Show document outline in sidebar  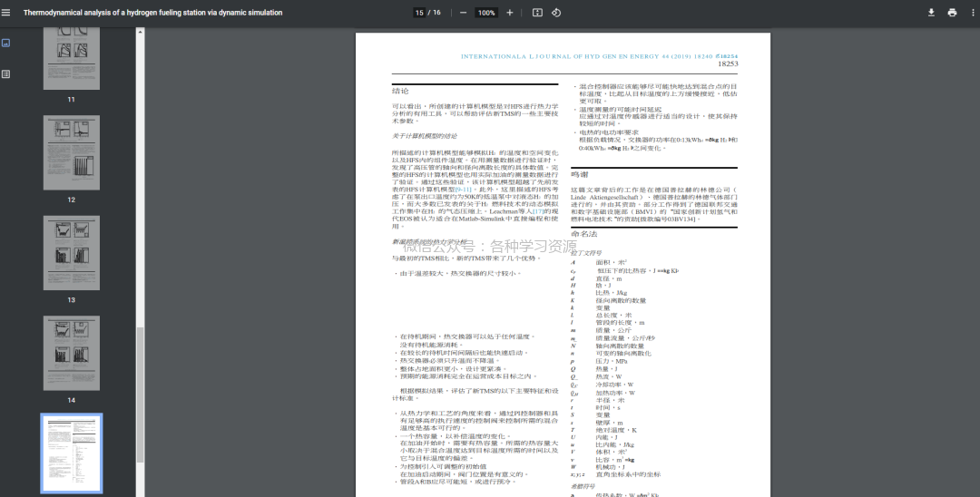5,73
